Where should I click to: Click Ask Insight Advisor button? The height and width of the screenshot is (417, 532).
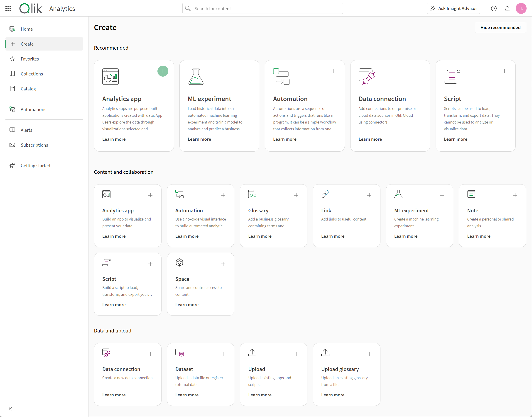pos(455,8)
